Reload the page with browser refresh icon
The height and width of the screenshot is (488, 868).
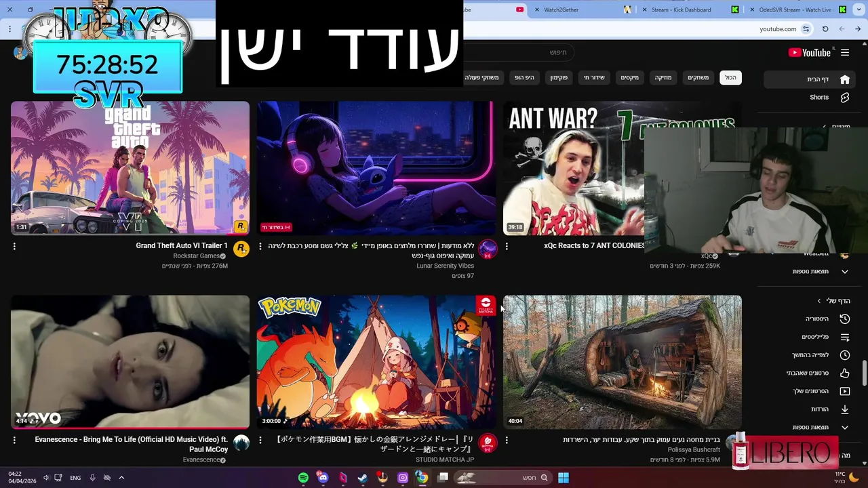pyautogui.click(x=825, y=29)
